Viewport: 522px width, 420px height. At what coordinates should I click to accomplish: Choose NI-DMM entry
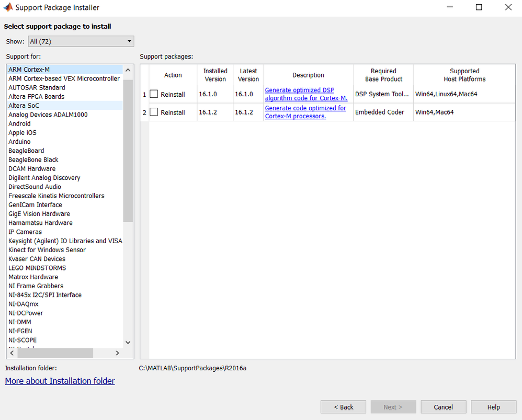(65, 322)
